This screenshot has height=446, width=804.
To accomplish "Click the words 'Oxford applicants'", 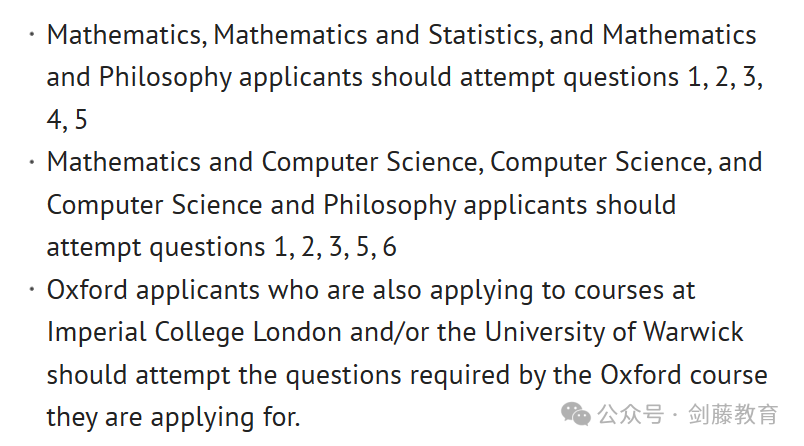I will pos(153,291).
